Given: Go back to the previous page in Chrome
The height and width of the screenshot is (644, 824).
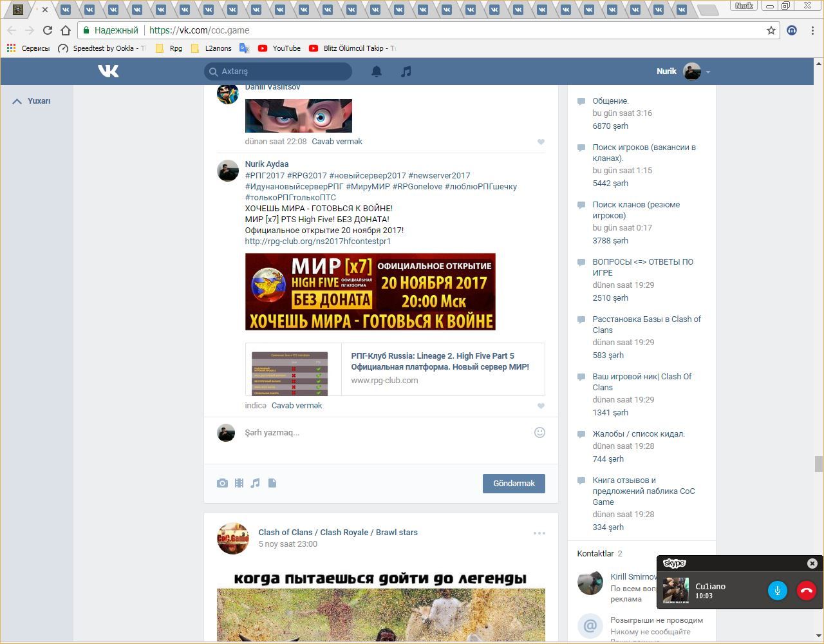Looking at the screenshot, I should [x=12, y=30].
